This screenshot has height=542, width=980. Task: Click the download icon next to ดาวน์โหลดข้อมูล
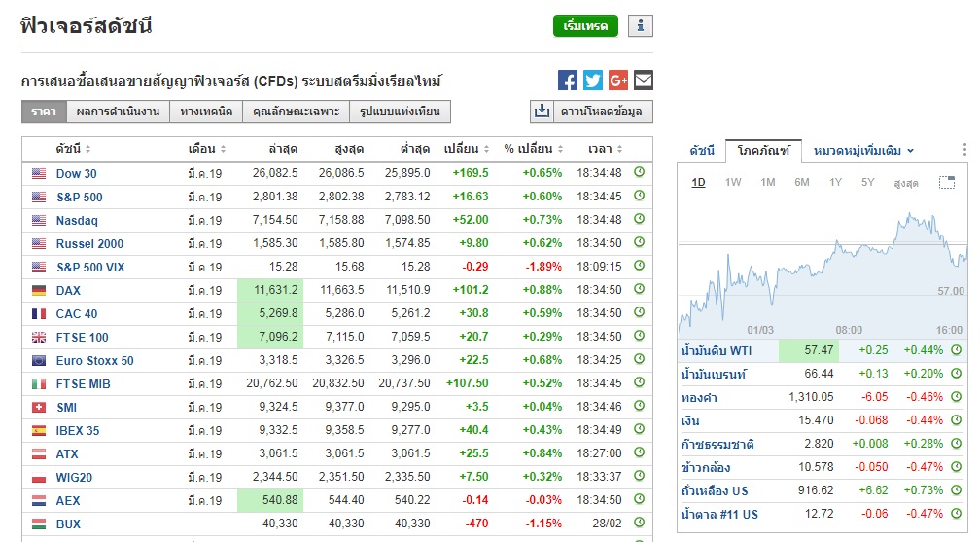(x=542, y=111)
